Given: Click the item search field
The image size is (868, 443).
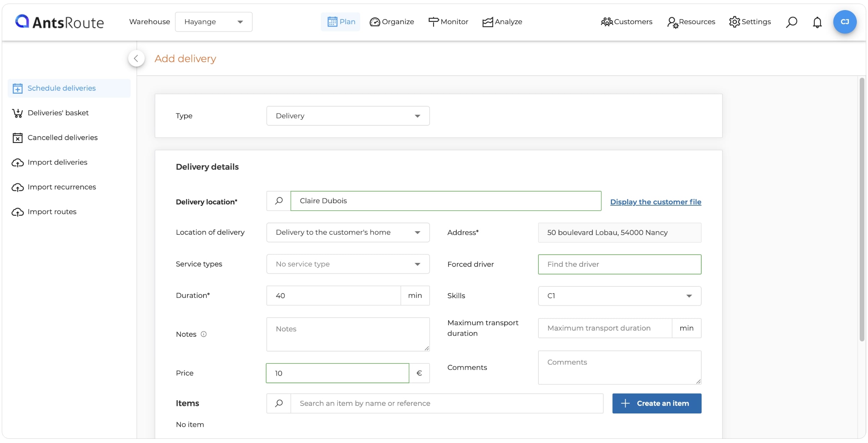Looking at the screenshot, I should 447,403.
